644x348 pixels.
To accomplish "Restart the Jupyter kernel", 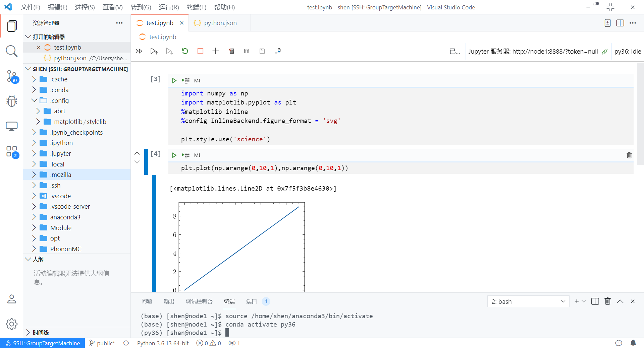I will tap(185, 51).
